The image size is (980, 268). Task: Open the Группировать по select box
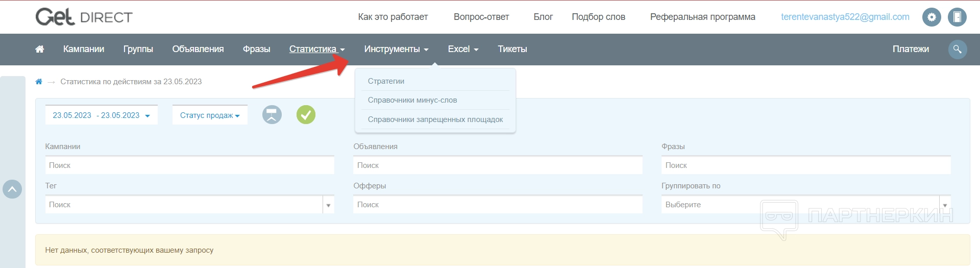(x=805, y=205)
